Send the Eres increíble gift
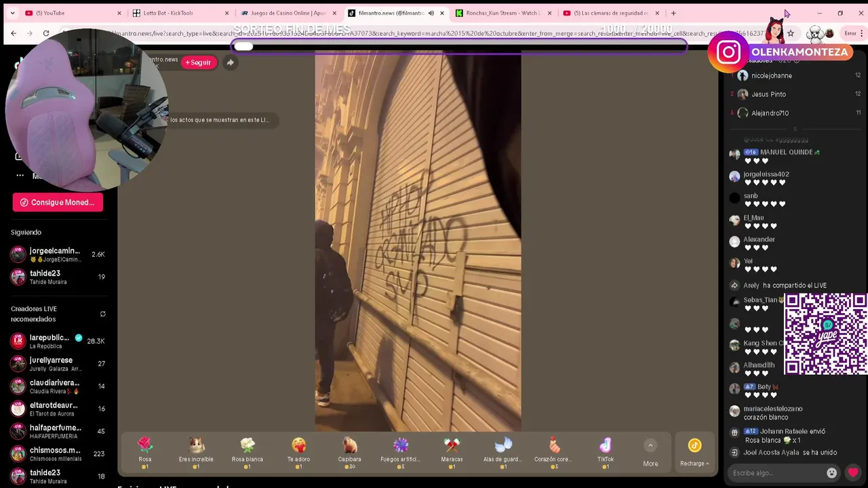This screenshot has height=488, width=868. click(x=196, y=453)
